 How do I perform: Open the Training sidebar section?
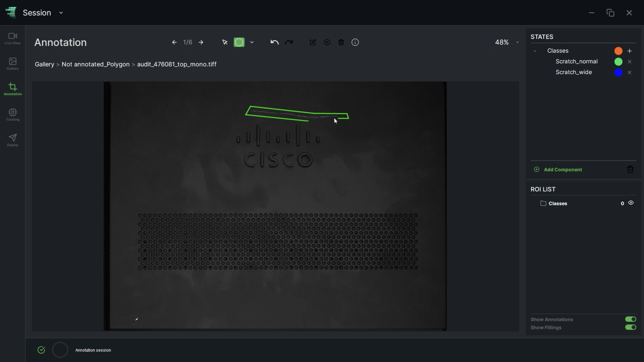[13, 115]
